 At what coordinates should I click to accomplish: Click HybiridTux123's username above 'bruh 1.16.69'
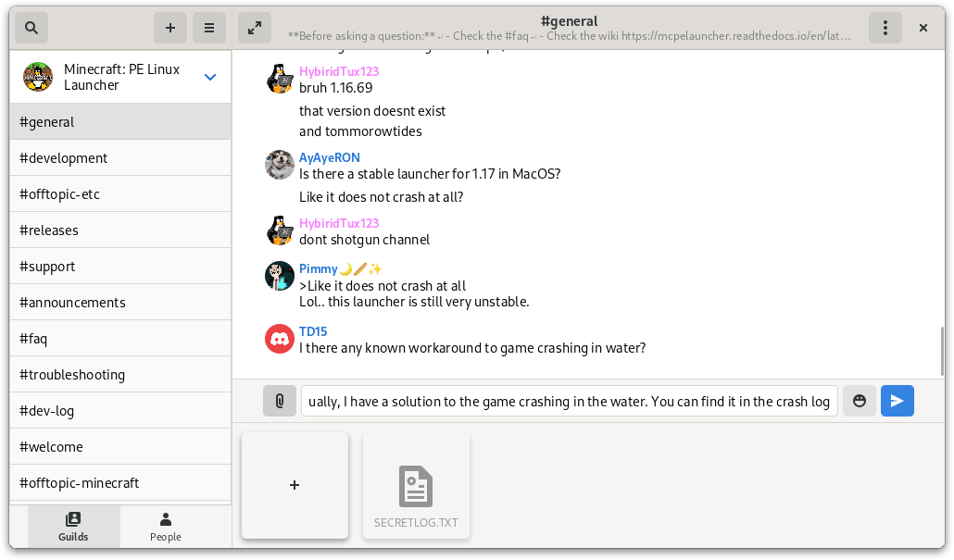339,71
